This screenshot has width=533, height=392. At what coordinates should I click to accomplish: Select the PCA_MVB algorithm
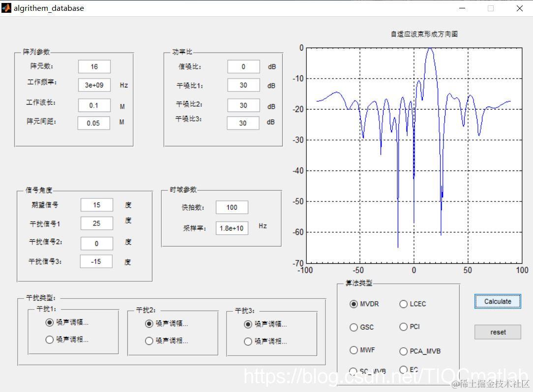coord(404,351)
